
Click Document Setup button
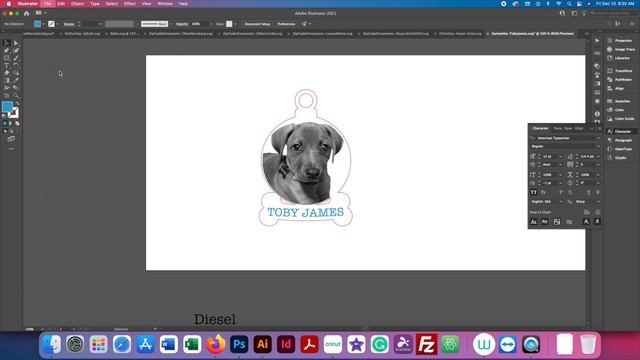click(257, 24)
